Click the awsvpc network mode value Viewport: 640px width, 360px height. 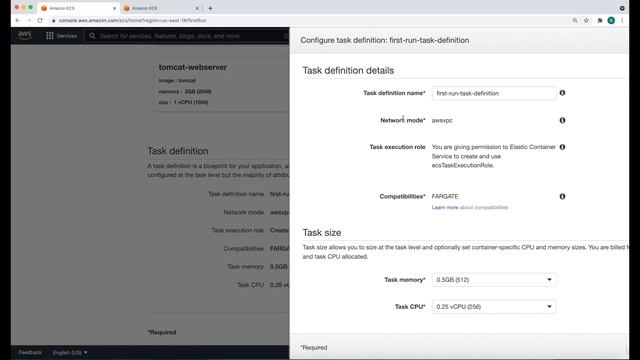(x=442, y=120)
